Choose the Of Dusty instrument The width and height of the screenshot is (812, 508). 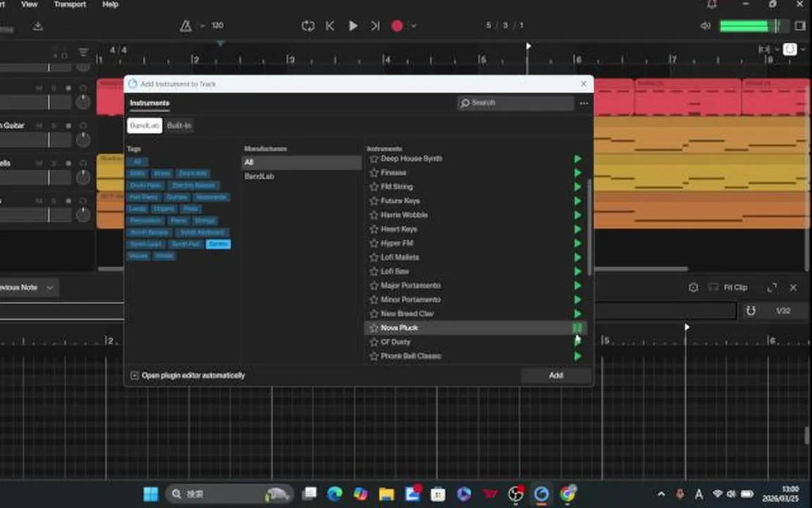(x=395, y=342)
